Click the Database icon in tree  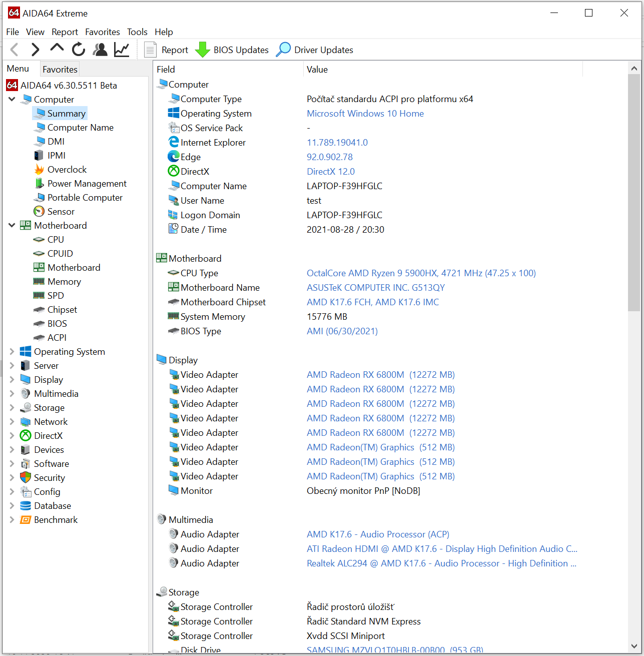(x=26, y=506)
